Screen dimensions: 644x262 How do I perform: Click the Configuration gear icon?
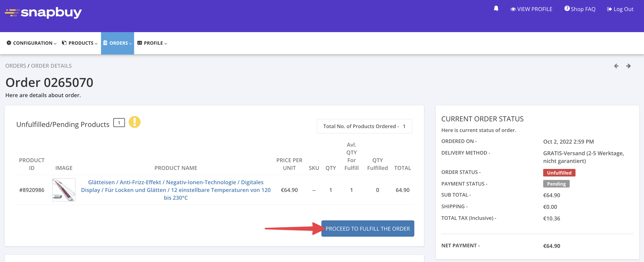9,43
